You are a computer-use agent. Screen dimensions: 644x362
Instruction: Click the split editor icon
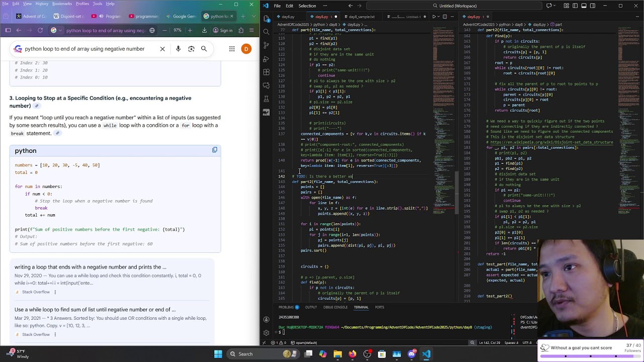pos(444,17)
